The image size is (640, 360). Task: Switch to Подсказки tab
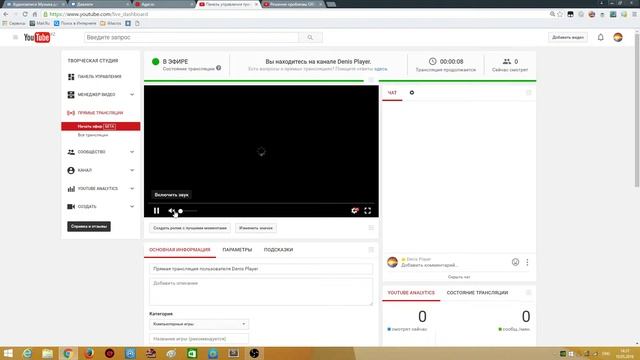278,249
